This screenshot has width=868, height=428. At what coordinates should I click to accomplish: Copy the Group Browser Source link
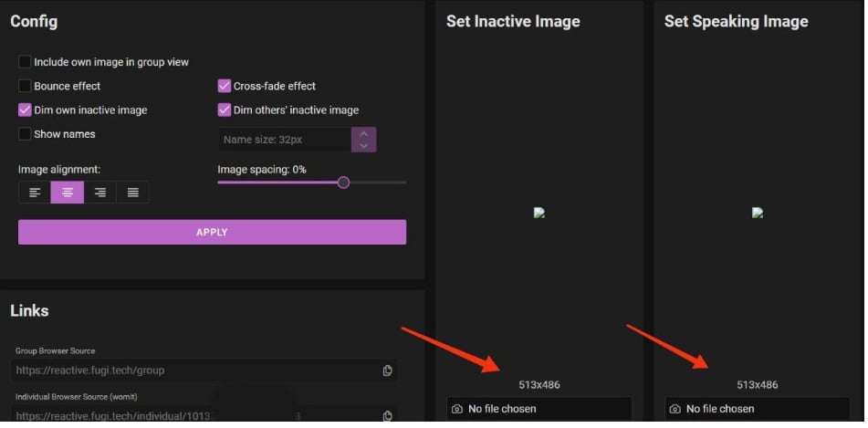point(388,371)
